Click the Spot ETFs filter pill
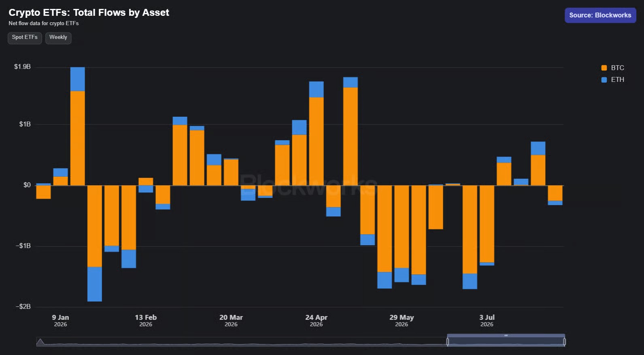The height and width of the screenshot is (355, 644). coord(25,38)
